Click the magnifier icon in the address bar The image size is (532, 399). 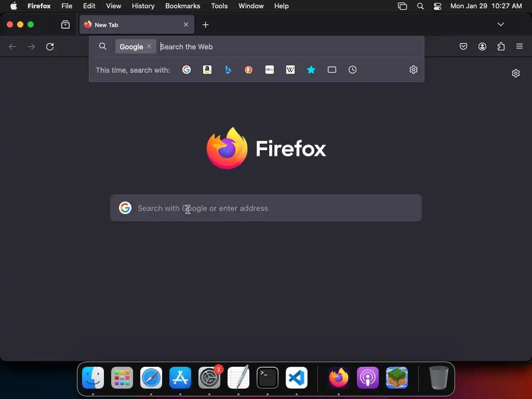103,46
